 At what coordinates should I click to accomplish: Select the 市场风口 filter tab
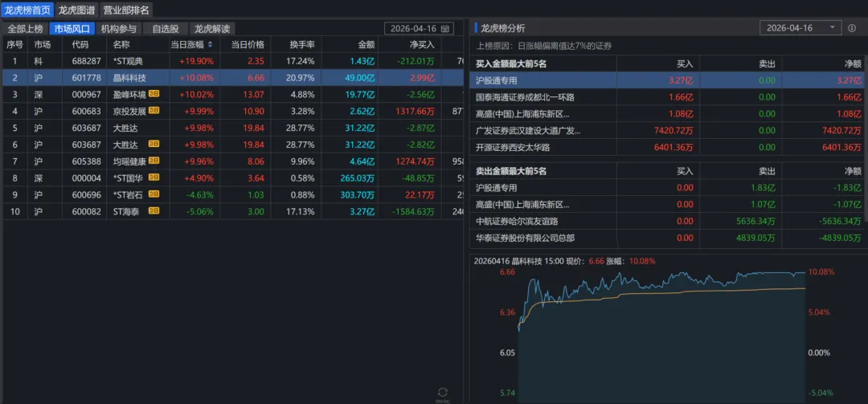(x=72, y=29)
